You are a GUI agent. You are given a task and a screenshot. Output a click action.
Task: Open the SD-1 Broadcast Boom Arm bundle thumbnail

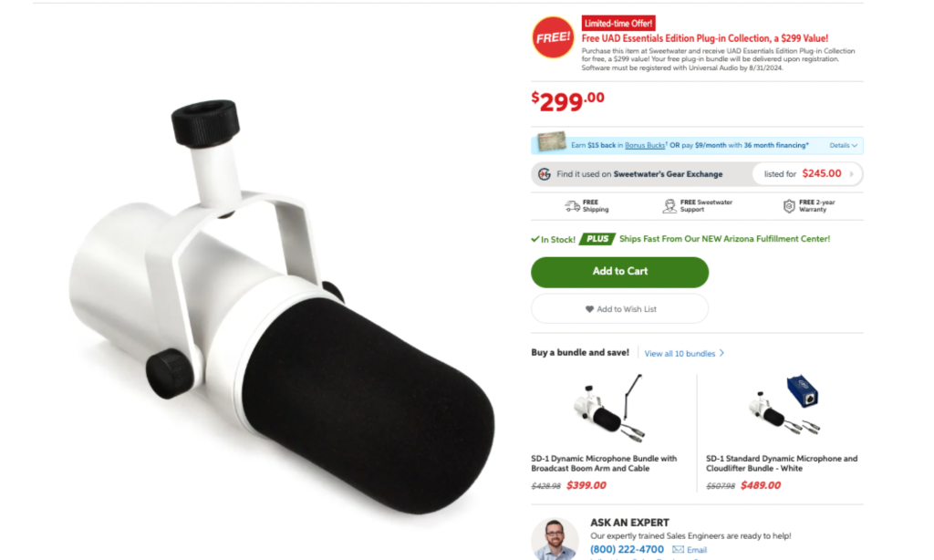(608, 409)
